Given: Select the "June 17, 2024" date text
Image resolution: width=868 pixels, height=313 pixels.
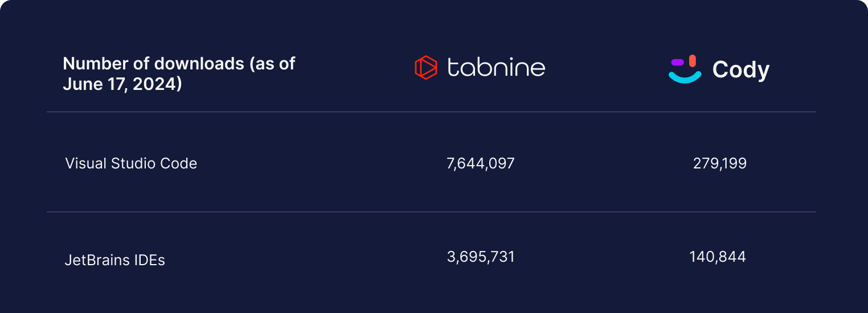Looking at the screenshot, I should 122,84.
